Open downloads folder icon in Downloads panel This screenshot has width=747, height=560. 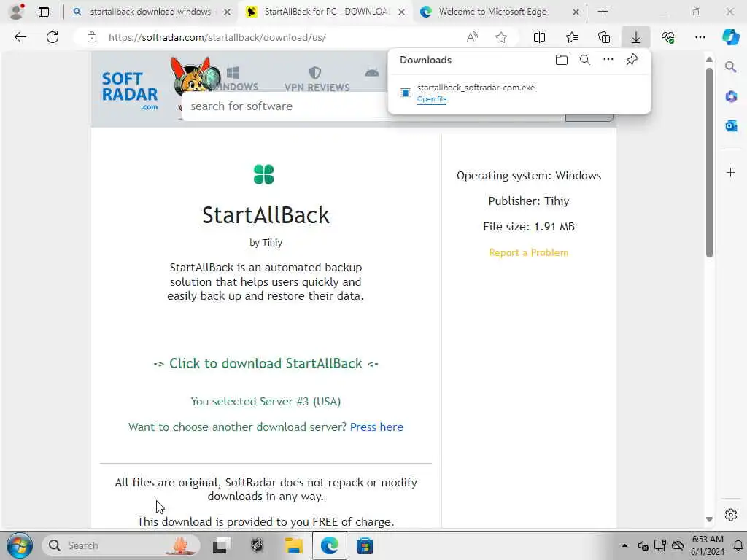(562, 60)
